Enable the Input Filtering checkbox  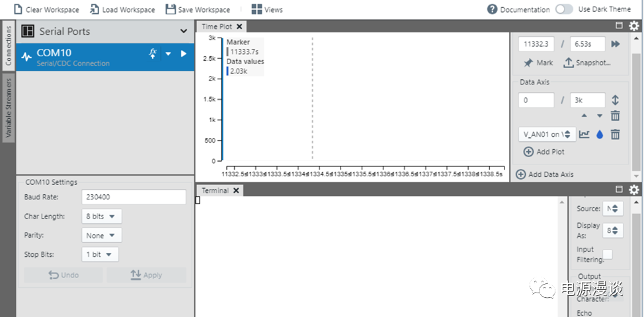tap(607, 254)
